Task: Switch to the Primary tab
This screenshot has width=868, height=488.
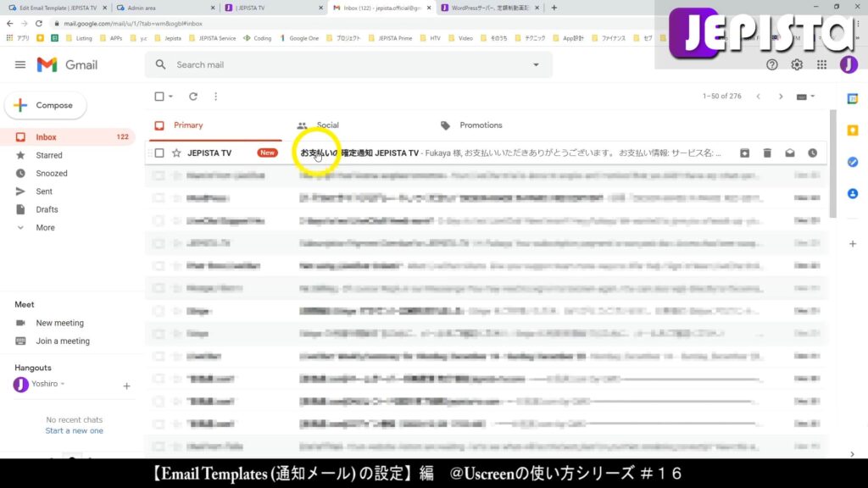Action: [215, 125]
